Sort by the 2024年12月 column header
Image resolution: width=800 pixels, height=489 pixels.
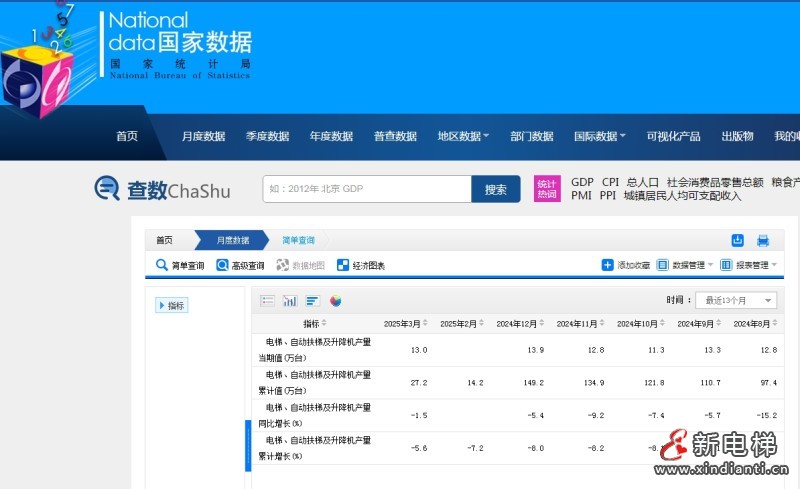tap(521, 323)
